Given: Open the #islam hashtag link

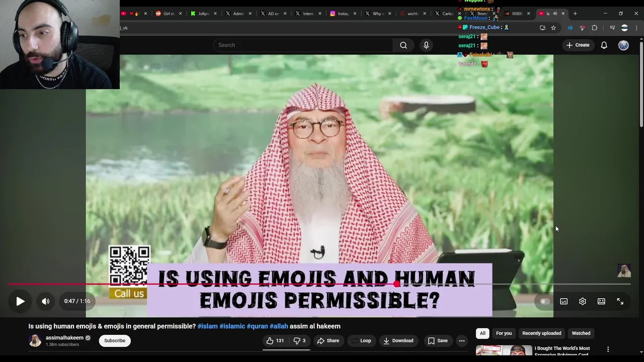Looking at the screenshot, I should (x=207, y=326).
